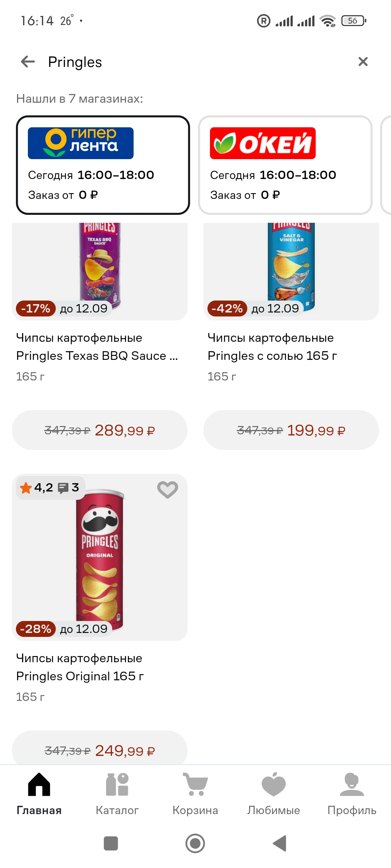Open Pringles Original product image
The image size is (391, 868).
100,557
